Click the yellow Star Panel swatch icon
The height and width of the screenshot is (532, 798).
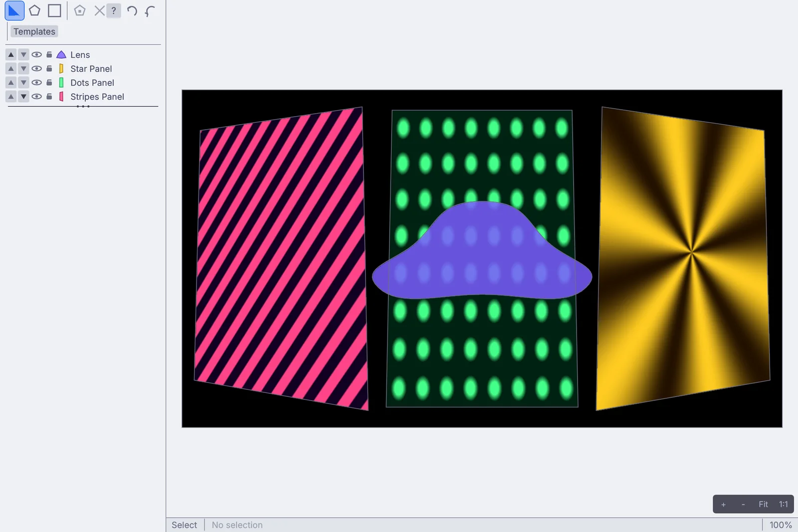tap(61, 68)
